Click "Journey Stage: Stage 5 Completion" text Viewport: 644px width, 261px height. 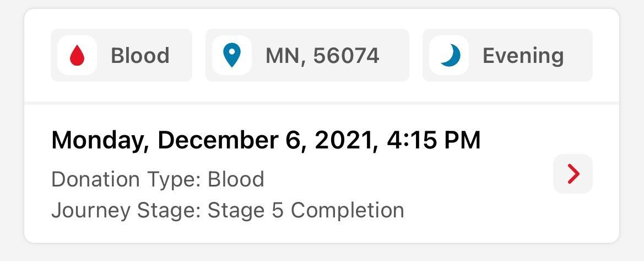click(x=228, y=210)
